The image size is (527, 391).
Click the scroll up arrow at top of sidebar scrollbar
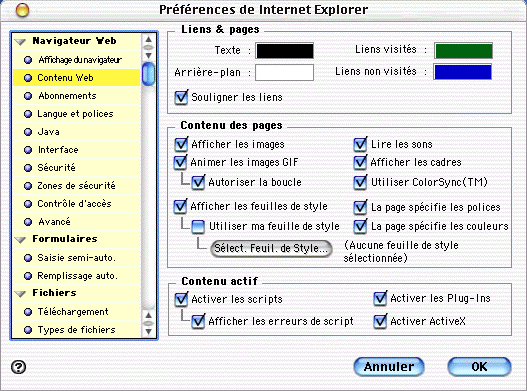(x=148, y=39)
